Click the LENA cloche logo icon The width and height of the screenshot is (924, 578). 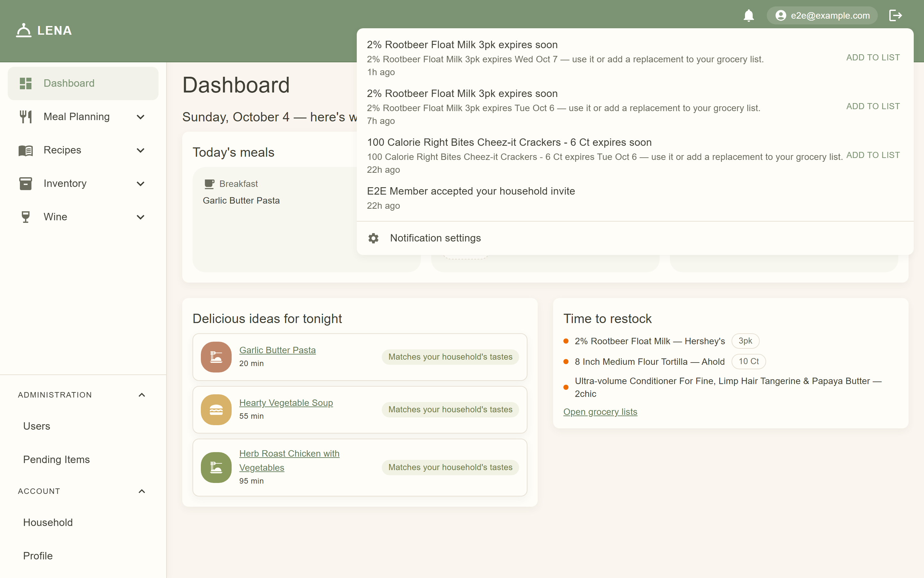[24, 30]
